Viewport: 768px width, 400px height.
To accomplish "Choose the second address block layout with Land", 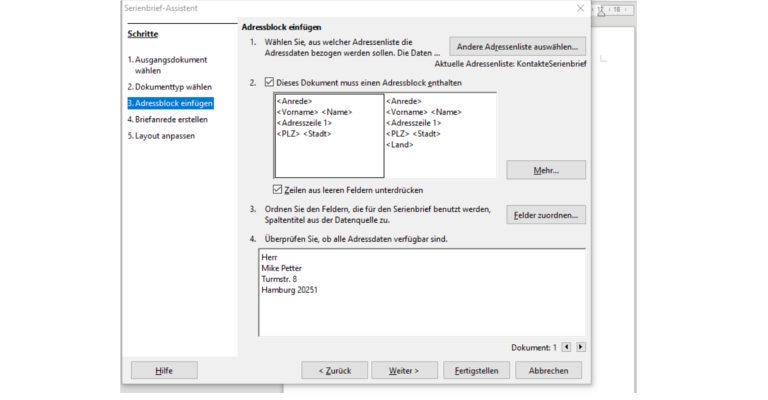I will click(440, 135).
